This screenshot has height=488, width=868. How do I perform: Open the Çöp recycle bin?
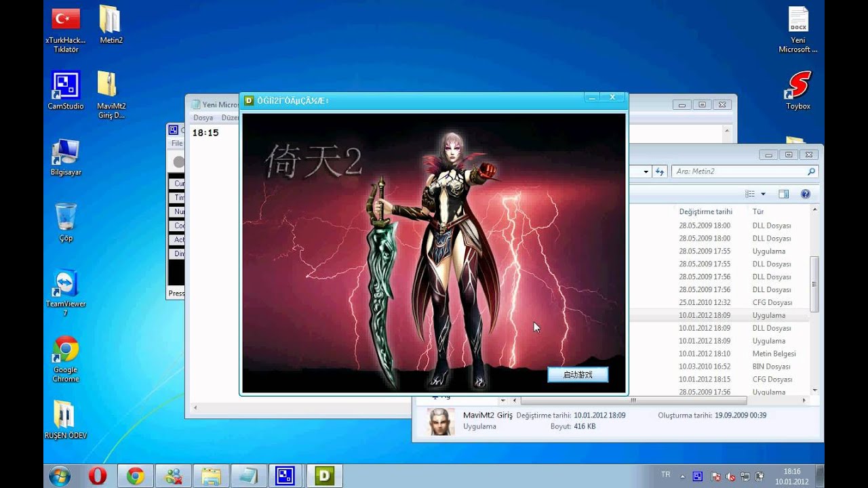pyautogui.click(x=66, y=222)
